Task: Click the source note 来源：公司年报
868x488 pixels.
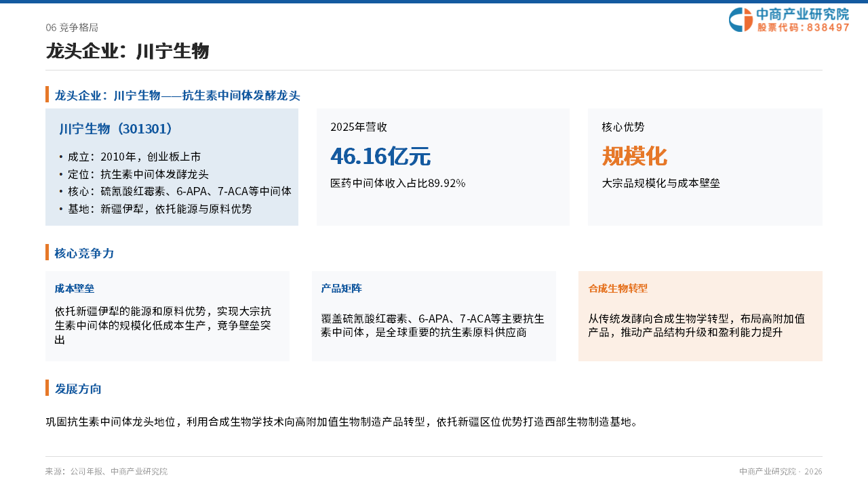Action: tap(106, 472)
